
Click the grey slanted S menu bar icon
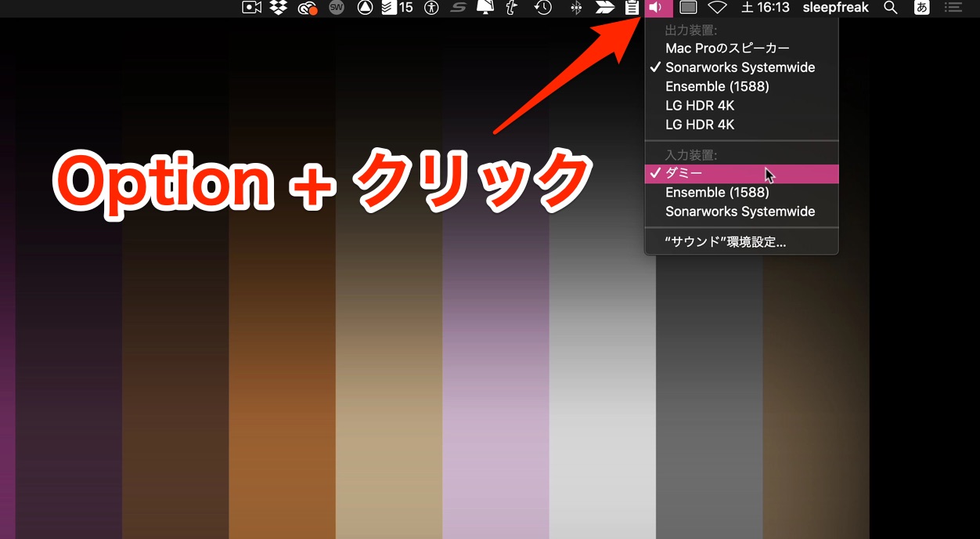pyautogui.click(x=459, y=8)
